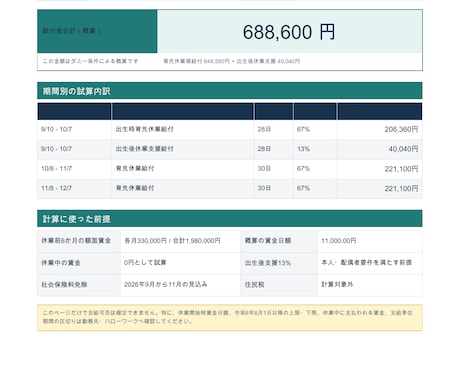Click '育児休業給付' in the 11/8 - 12/7 row
This screenshot has width=460, height=380.
135,188
